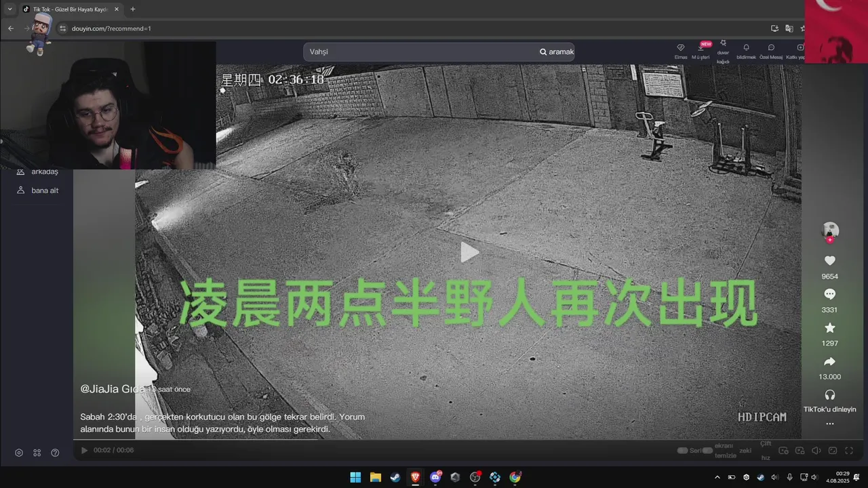Click the small play button in control bar
868x488 pixels.
click(84, 450)
